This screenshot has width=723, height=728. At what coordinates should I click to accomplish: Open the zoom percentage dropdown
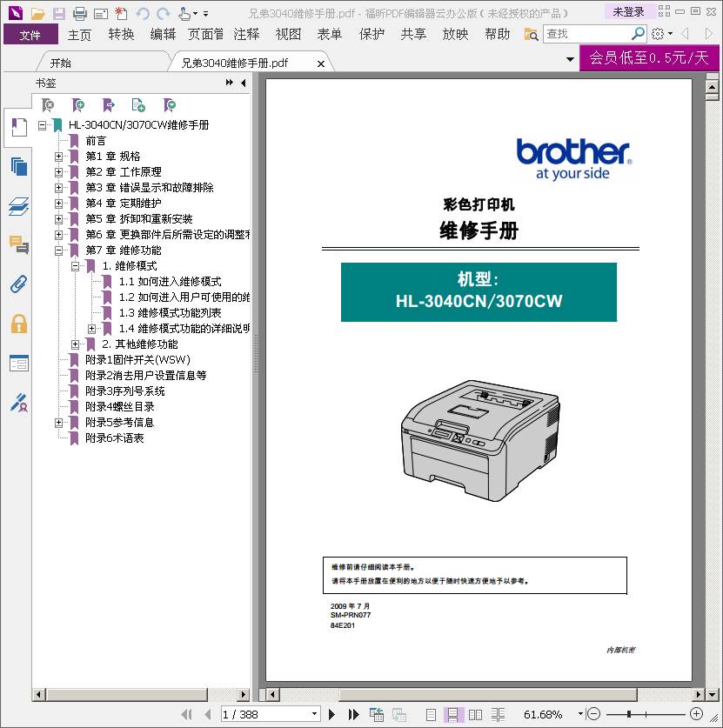580,713
